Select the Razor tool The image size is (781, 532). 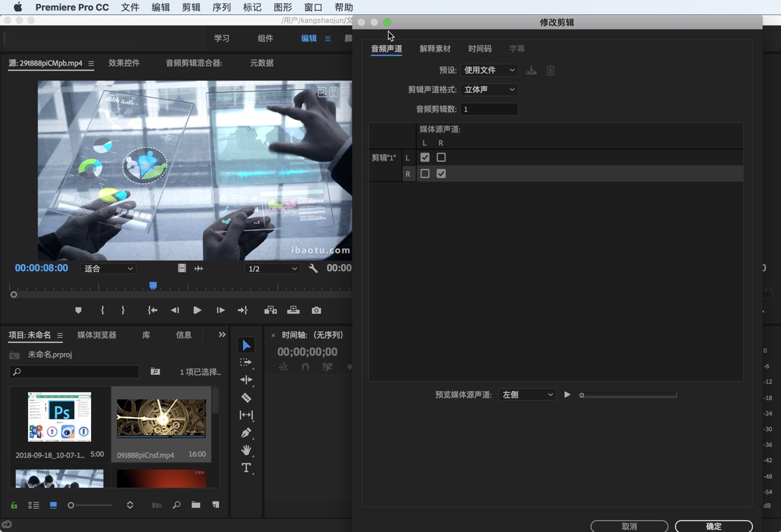[246, 398]
